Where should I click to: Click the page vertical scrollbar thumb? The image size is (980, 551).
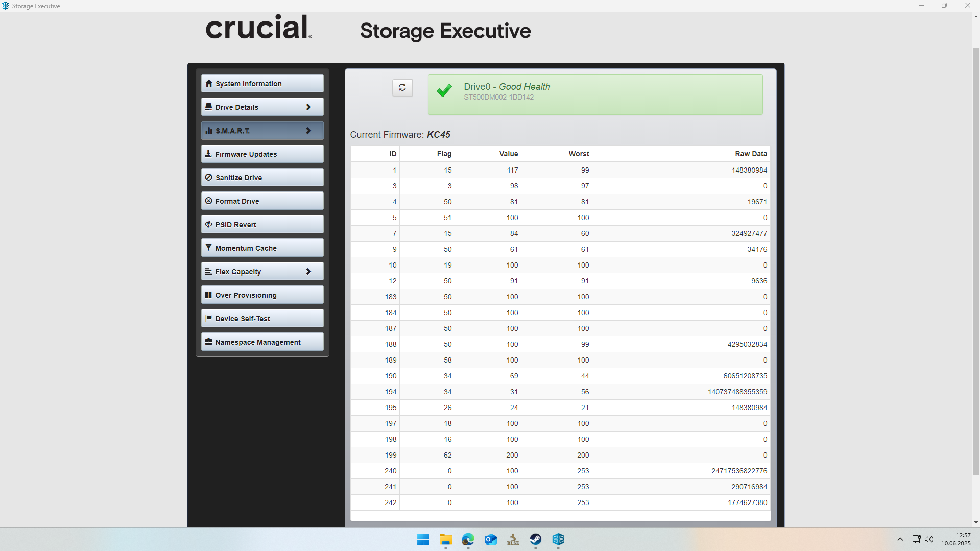(x=976, y=261)
